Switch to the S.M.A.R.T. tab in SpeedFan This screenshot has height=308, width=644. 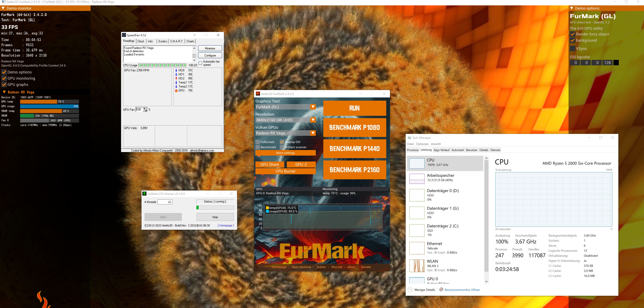click(176, 41)
